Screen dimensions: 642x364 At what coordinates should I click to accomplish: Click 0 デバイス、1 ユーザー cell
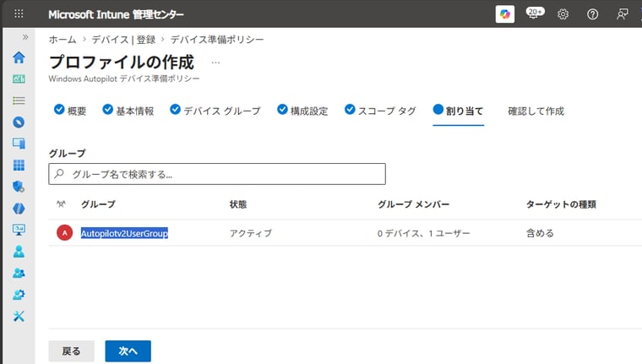coord(424,233)
